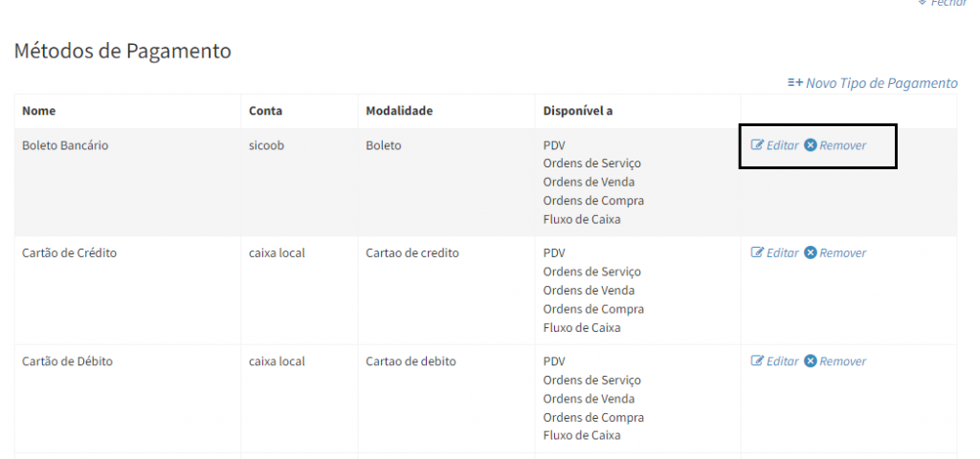Image resolution: width=980 pixels, height=459 pixels.
Task: Select the Boleto Bancário name cell
Action: [67, 145]
